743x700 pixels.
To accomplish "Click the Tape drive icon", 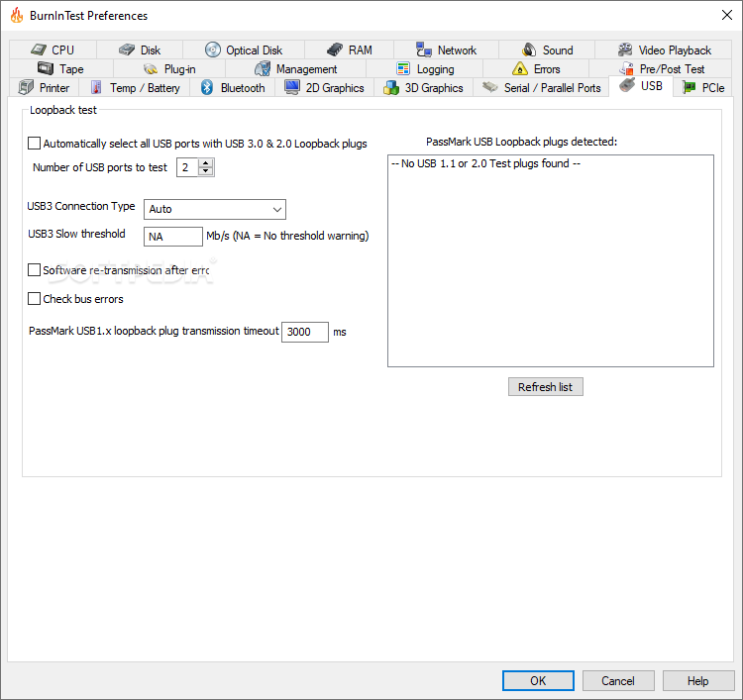I will pyautogui.click(x=46, y=68).
